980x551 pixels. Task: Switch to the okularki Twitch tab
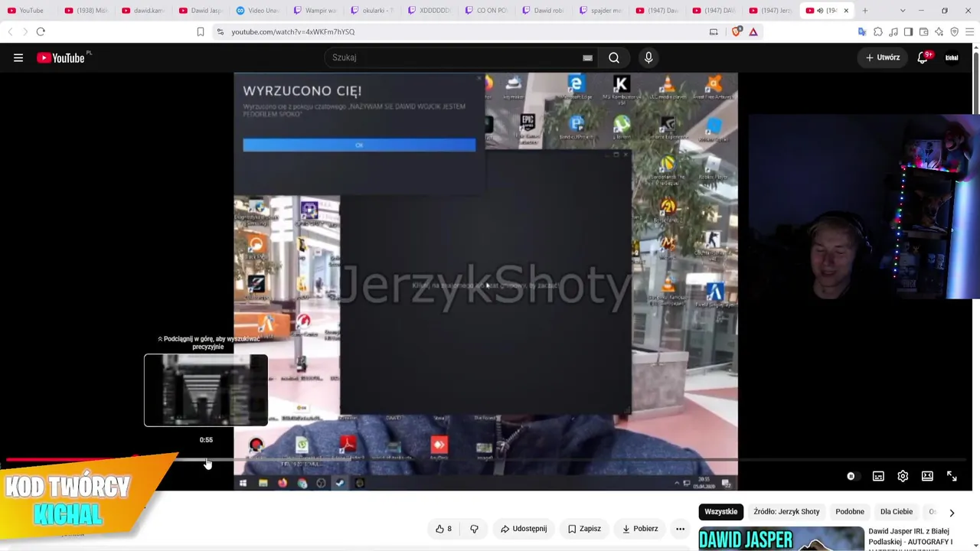click(x=373, y=11)
